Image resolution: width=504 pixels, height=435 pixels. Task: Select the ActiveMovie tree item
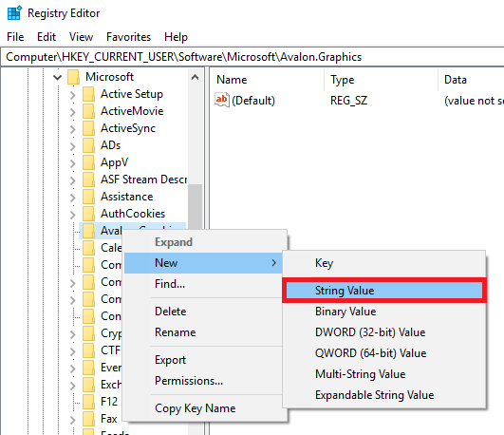(132, 111)
